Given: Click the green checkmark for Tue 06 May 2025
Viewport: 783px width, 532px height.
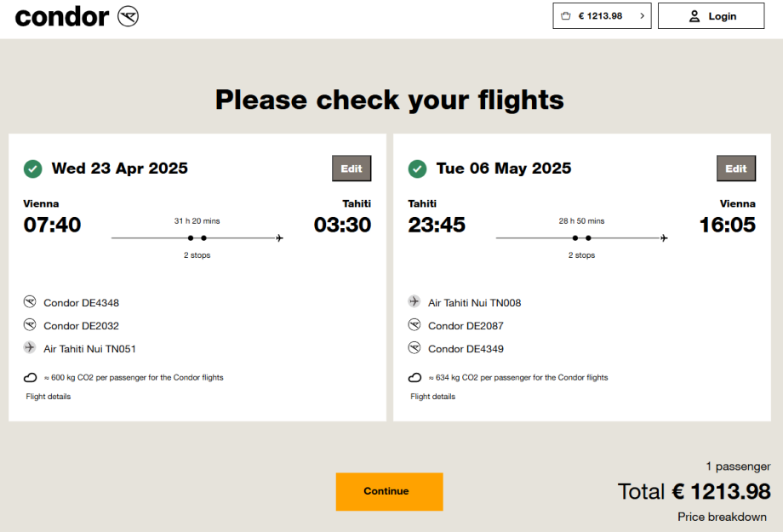Looking at the screenshot, I should (x=417, y=169).
